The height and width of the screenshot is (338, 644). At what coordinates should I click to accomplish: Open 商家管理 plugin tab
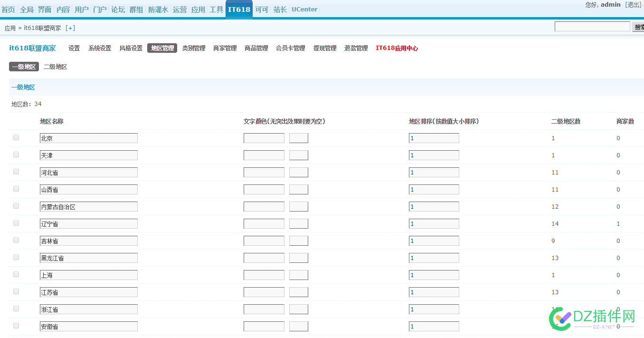[x=225, y=48]
